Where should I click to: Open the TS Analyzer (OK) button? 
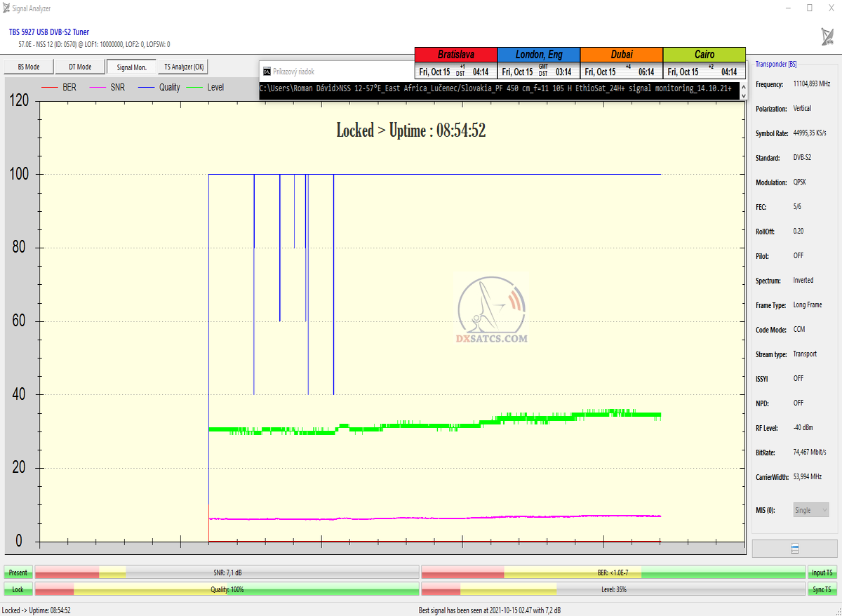tap(184, 67)
